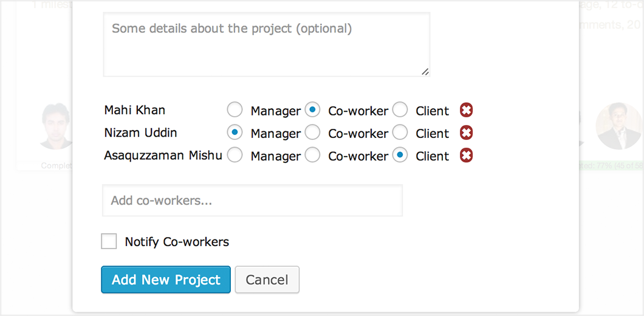Select Client role for Asaquzzaman Mishu
Screen dimensions: 644x316
pyautogui.click(x=400, y=155)
